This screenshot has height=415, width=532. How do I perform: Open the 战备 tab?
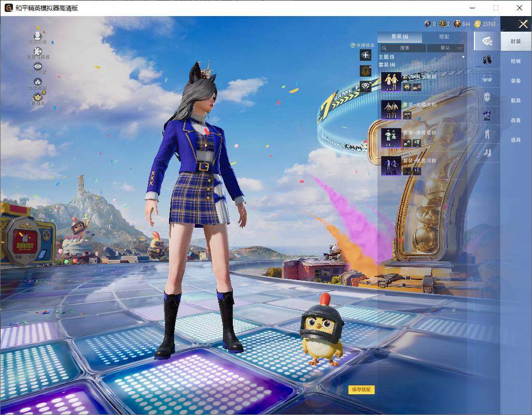coord(516,120)
